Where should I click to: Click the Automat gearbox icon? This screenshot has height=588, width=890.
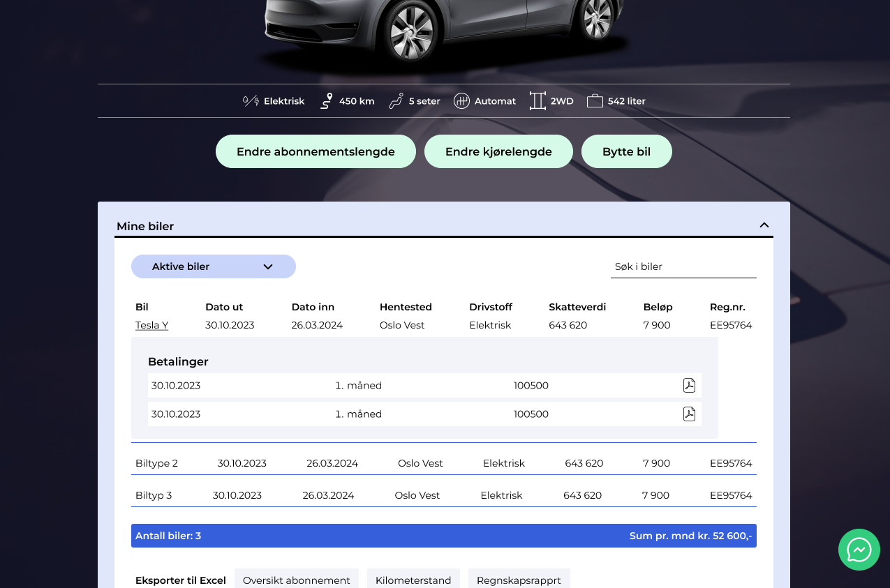461,101
